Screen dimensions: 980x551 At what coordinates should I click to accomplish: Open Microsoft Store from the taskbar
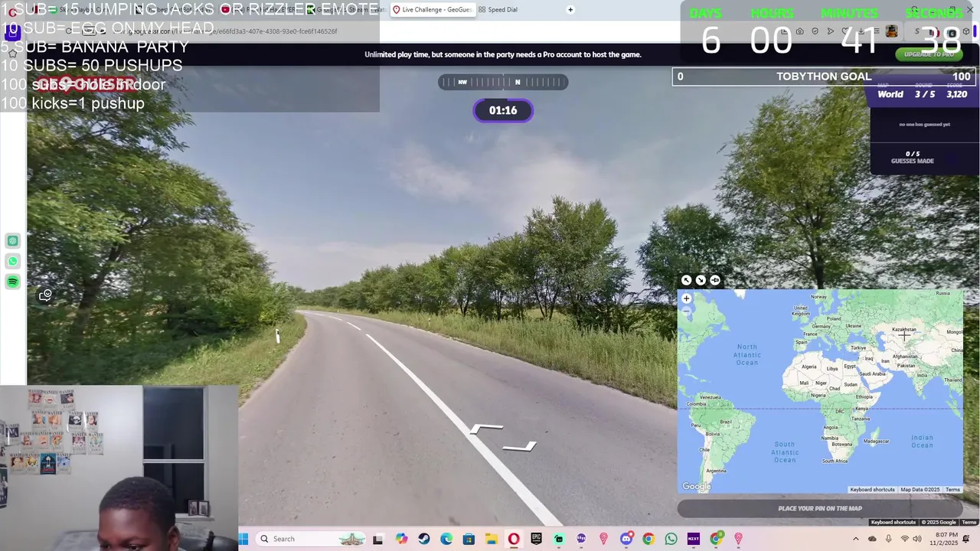[x=469, y=540]
